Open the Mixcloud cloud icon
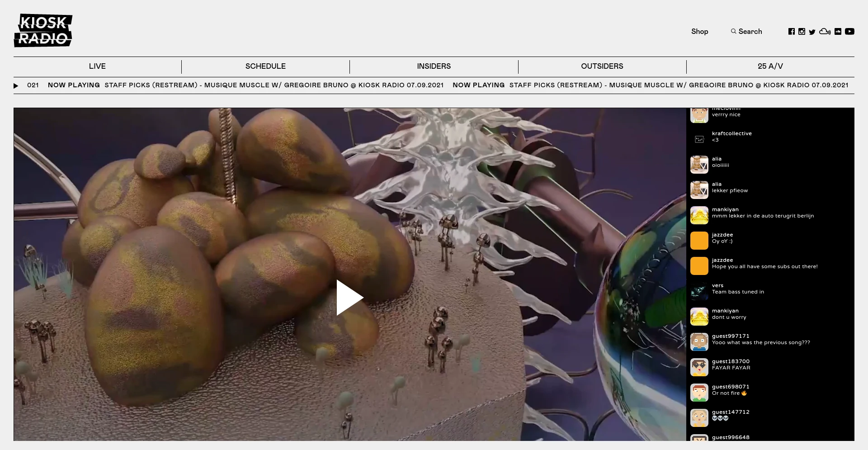The image size is (868, 450). tap(825, 32)
